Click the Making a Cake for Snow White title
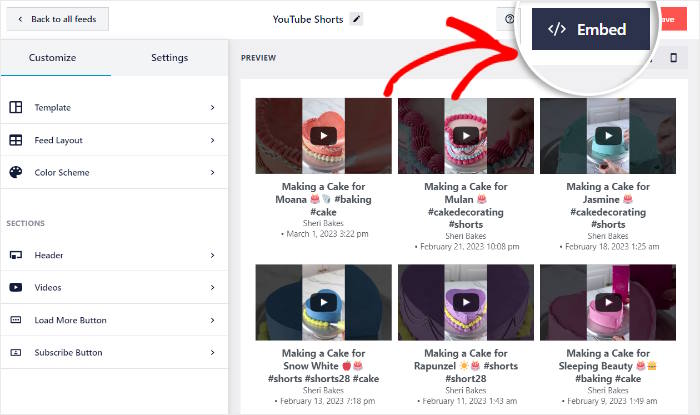The width and height of the screenshot is (700, 415). 323,366
